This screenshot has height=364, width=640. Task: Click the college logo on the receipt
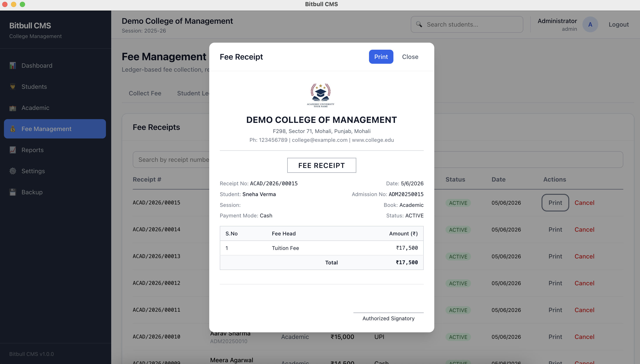321,95
